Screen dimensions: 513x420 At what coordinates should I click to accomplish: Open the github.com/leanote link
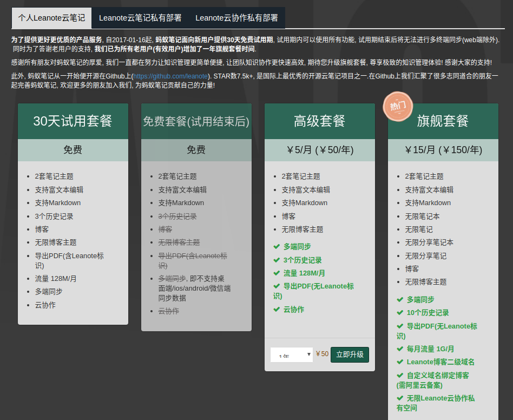[x=170, y=76]
